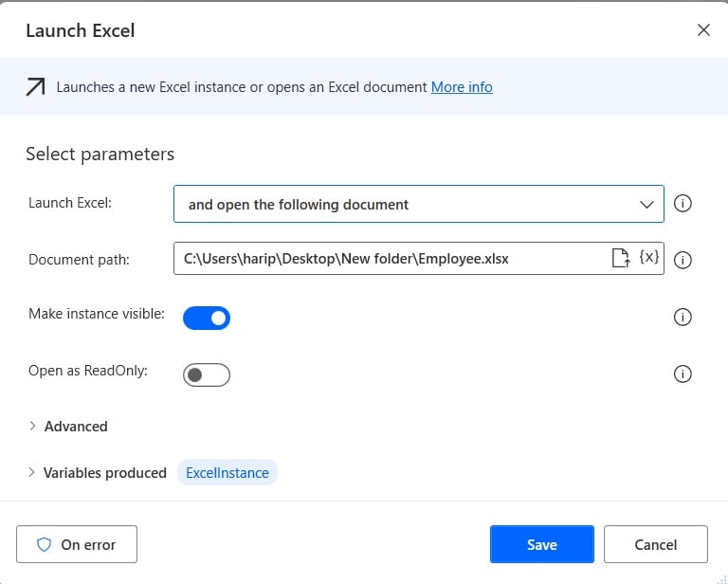
Task: Enable the Open as ReadOnly toggle
Action: [207, 374]
